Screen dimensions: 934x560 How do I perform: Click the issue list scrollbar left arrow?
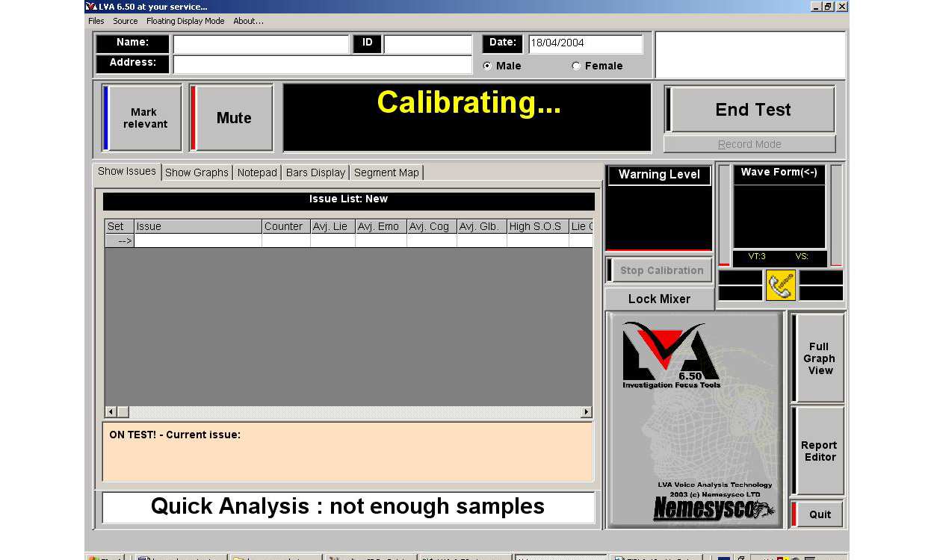pos(111,412)
